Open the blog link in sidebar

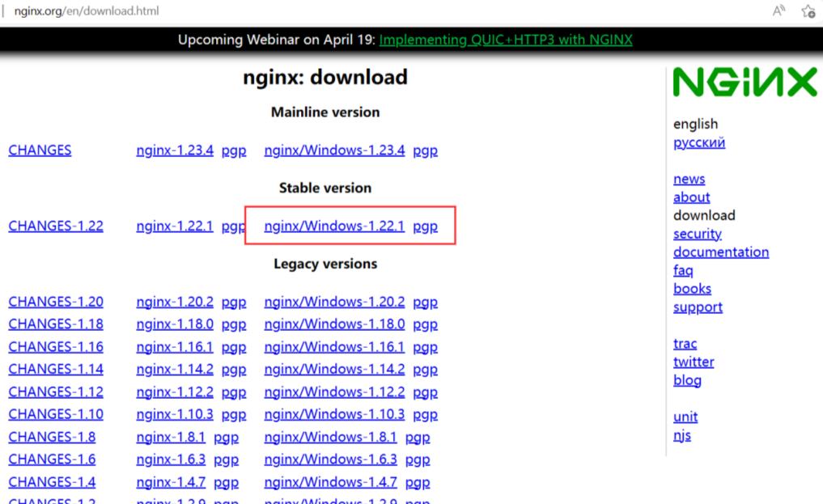pos(687,380)
